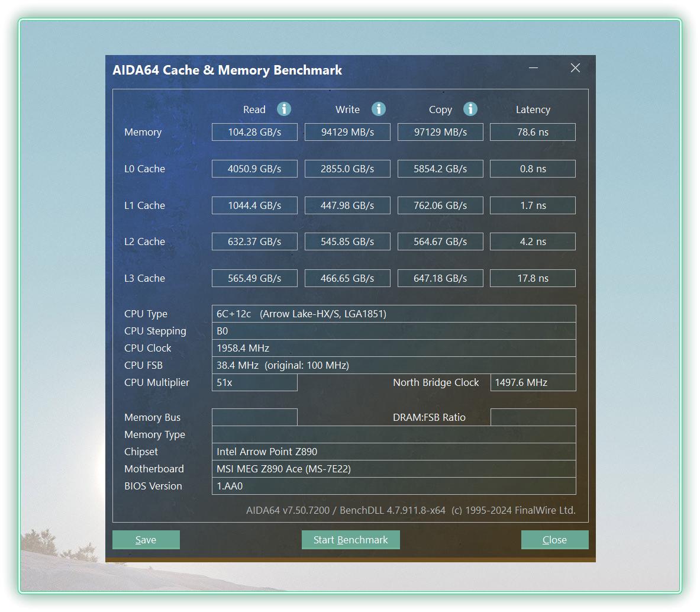Click the window title AIDA64 Cache & Memory Benchmark
The image size is (700, 612).
pos(227,70)
